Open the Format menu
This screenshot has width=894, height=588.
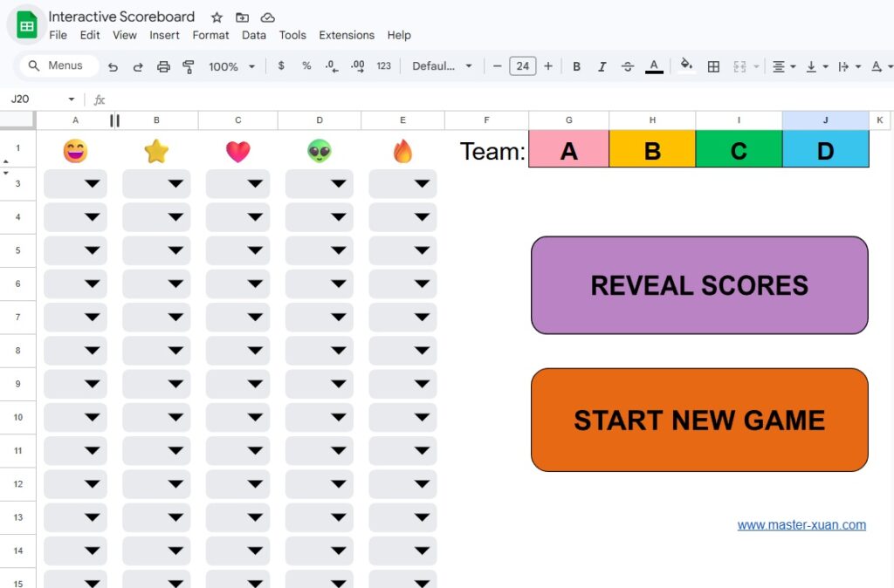(x=210, y=36)
